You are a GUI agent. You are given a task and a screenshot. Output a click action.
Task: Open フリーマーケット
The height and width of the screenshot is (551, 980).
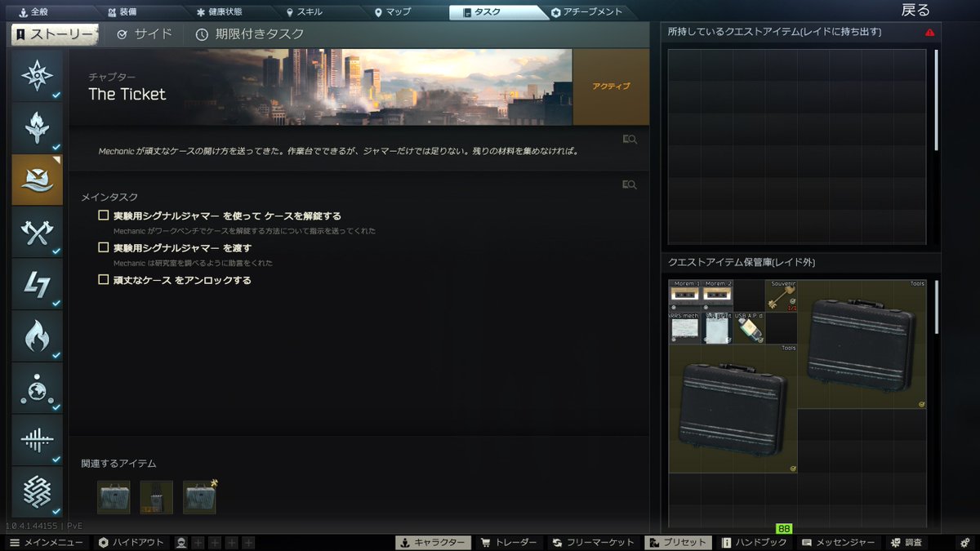click(594, 543)
